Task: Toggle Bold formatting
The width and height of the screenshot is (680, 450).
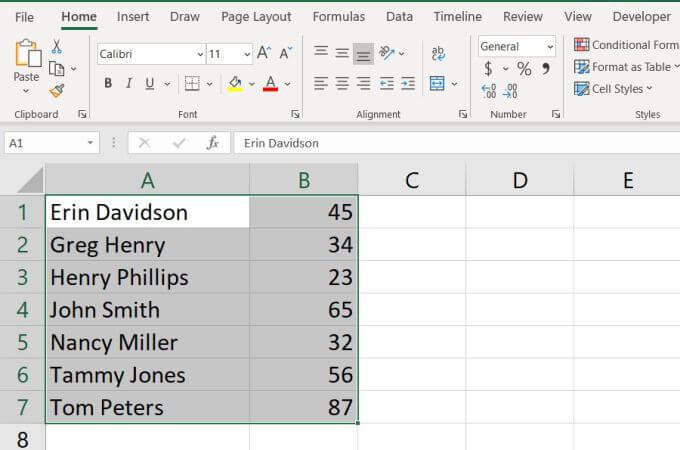Action: tap(108, 83)
